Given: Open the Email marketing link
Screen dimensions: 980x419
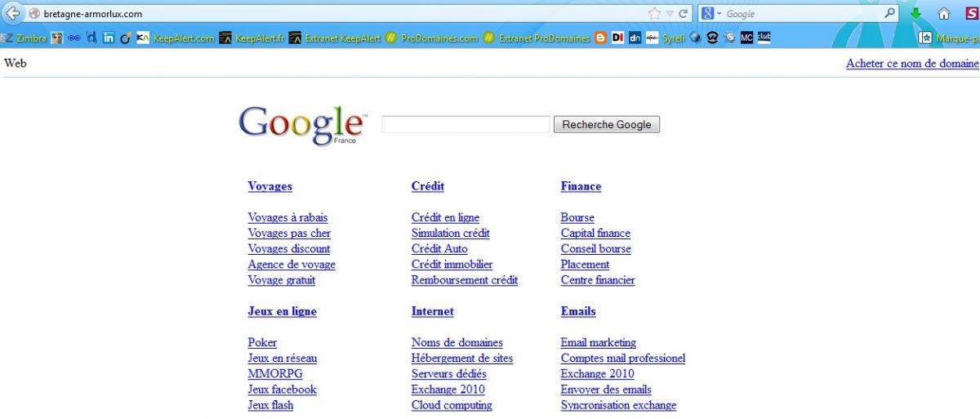Looking at the screenshot, I should coord(599,342).
